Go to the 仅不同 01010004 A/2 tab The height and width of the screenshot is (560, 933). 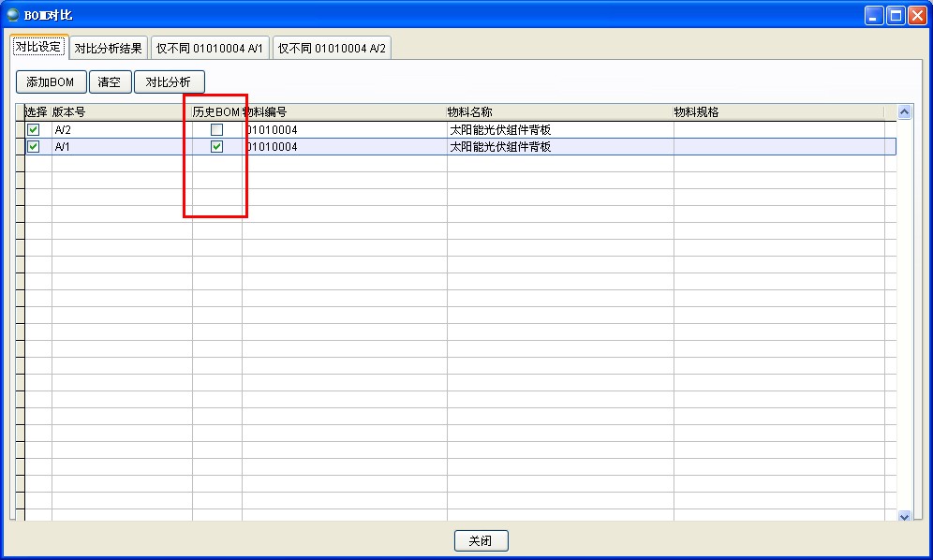[x=332, y=49]
